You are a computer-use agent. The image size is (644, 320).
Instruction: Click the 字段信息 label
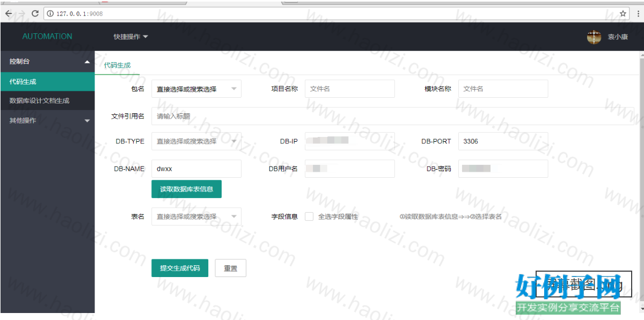pos(284,216)
